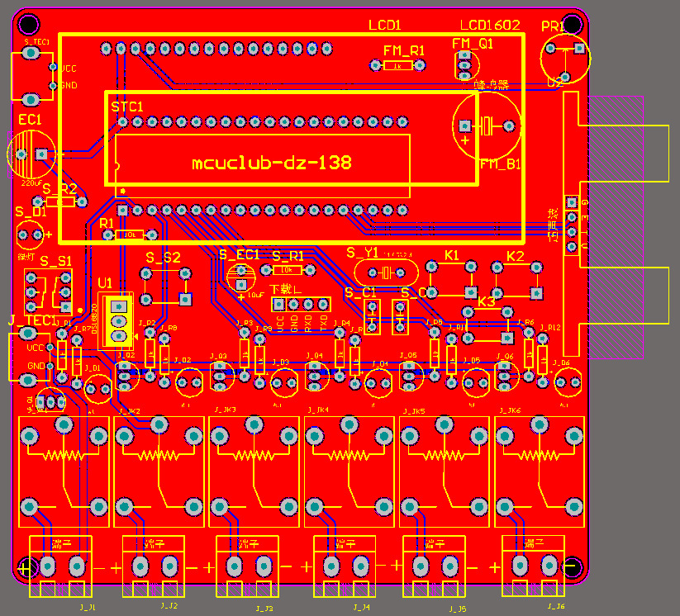Select push button S_S2
The height and width of the screenshot is (616, 680).
coord(166,287)
